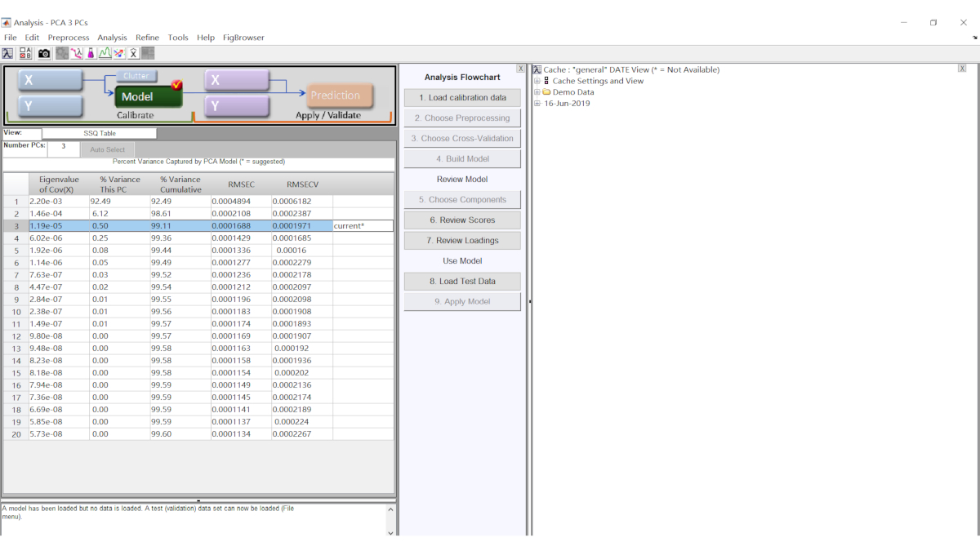
Task: Click the purple flask scores plot icon
Action: (x=91, y=53)
